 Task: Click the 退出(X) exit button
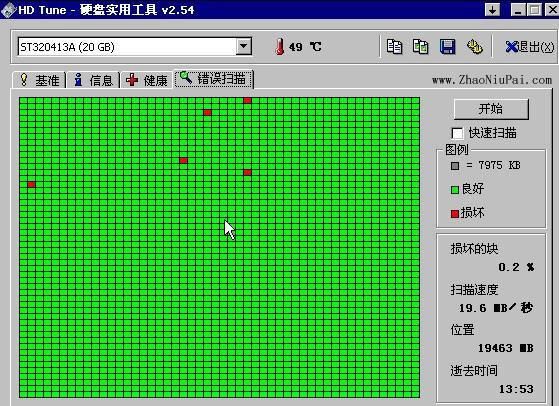coord(530,47)
